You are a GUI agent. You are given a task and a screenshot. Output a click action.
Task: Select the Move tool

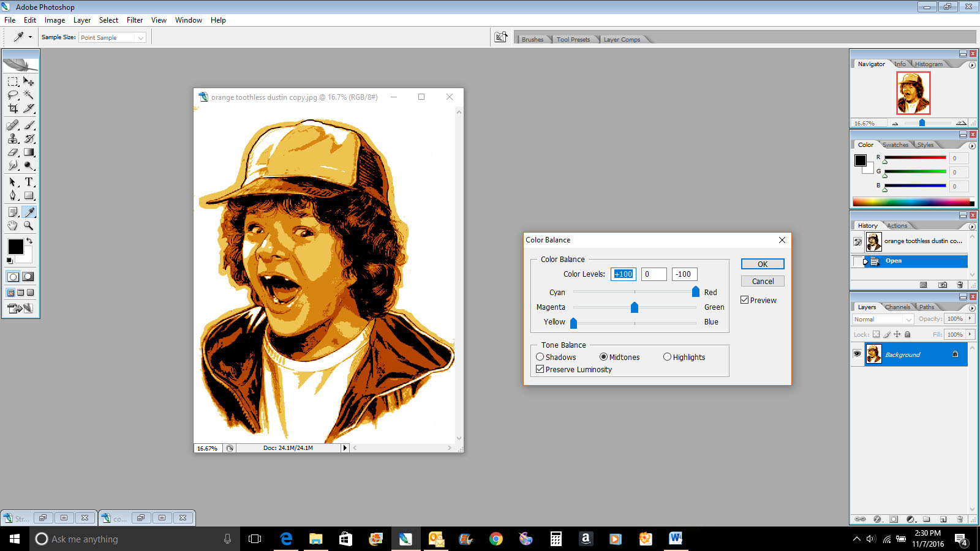(x=29, y=81)
